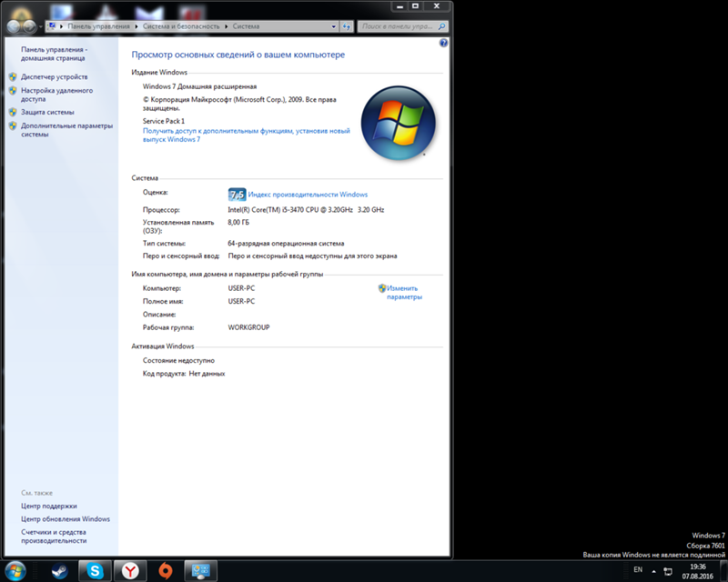Click the 64-разрядная операционная система value

click(286, 243)
